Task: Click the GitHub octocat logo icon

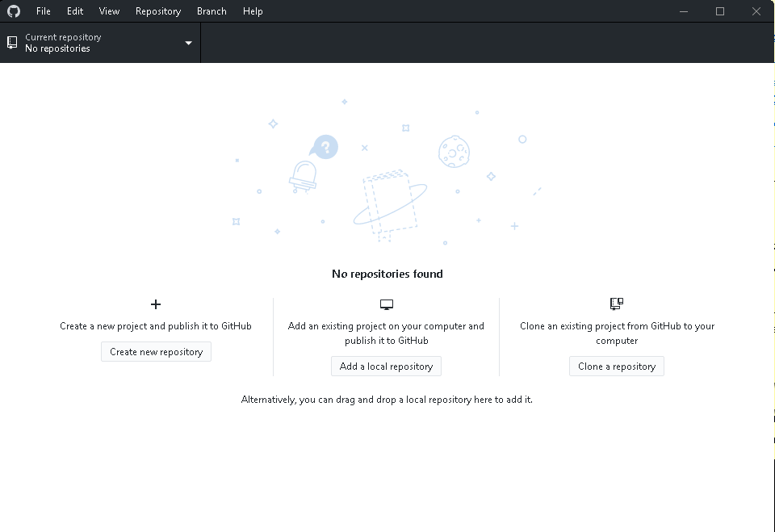Action: [x=13, y=10]
